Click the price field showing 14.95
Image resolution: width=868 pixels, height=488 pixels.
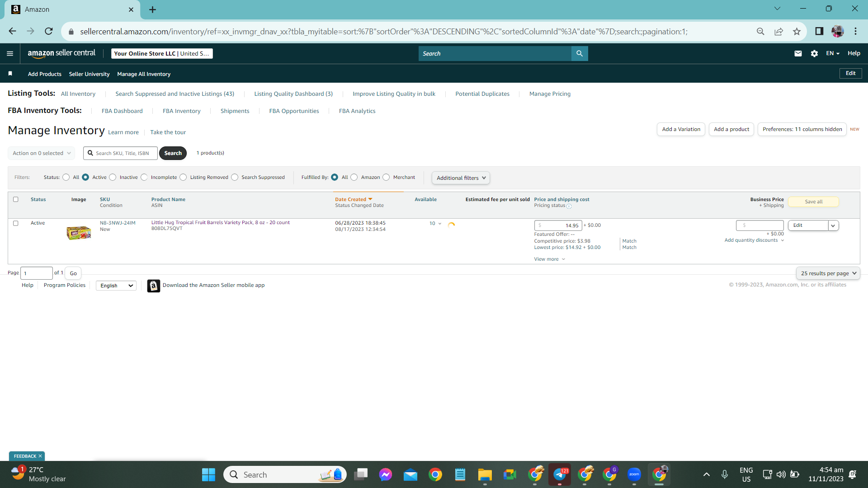(558, 225)
